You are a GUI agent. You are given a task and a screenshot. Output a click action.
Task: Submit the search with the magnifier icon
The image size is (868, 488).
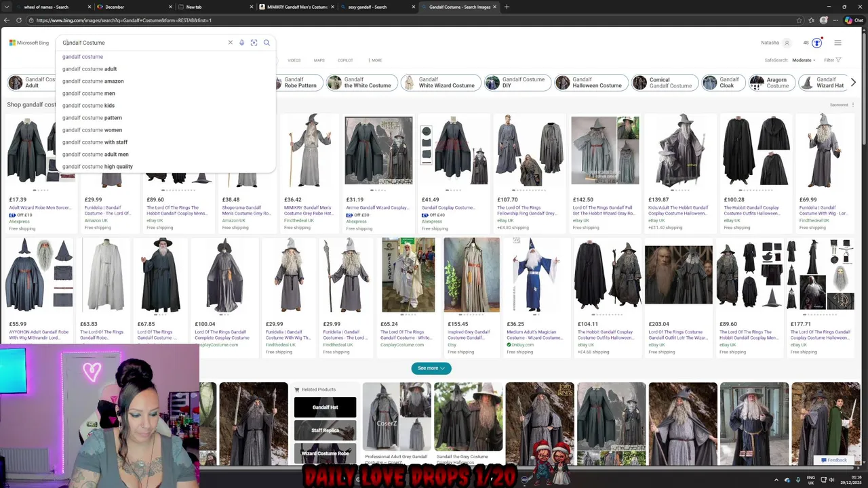(267, 43)
